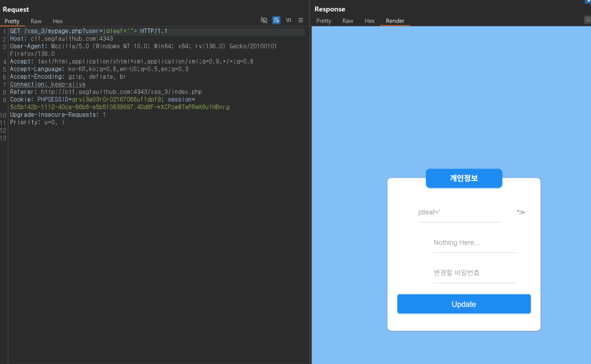
Task: Click the stray "/> text in rendered page
Action: [521, 212]
